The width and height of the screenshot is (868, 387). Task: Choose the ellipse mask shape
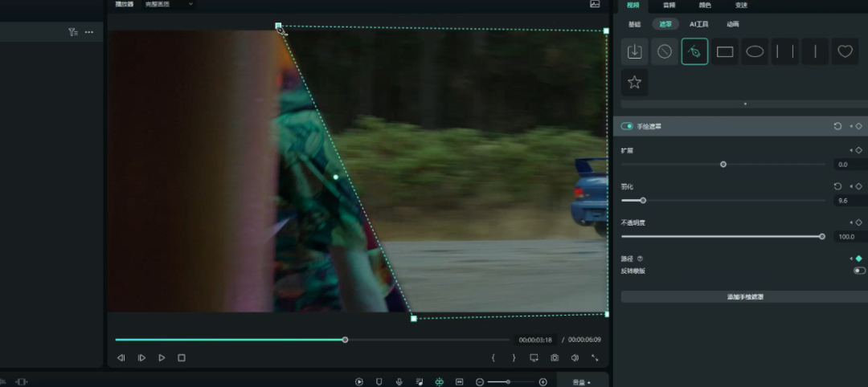click(755, 51)
